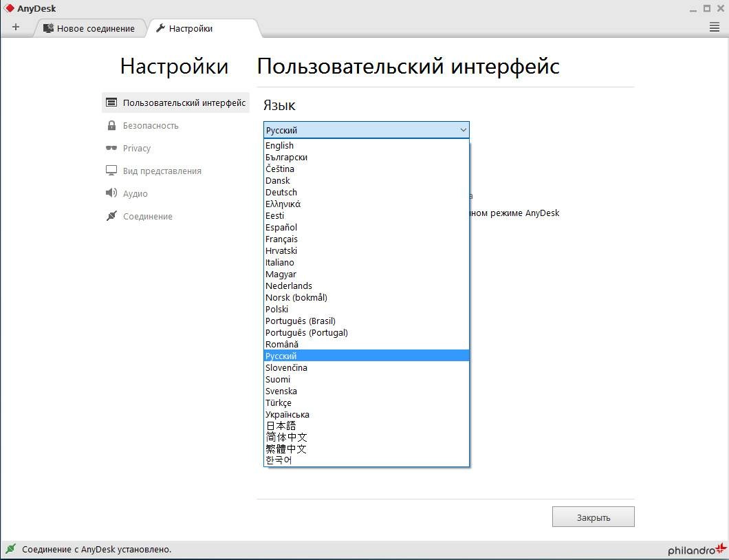Choose Português (Brasil) language
This screenshot has height=560, width=729.
[x=367, y=321]
